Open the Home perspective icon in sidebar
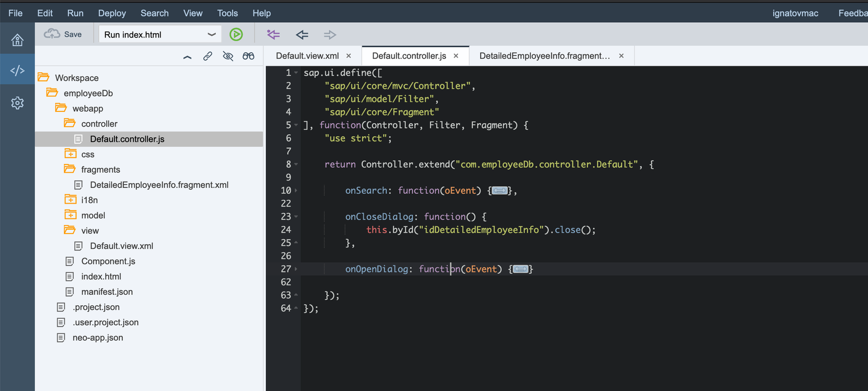Viewport: 868px width, 391px height. pos(17,40)
